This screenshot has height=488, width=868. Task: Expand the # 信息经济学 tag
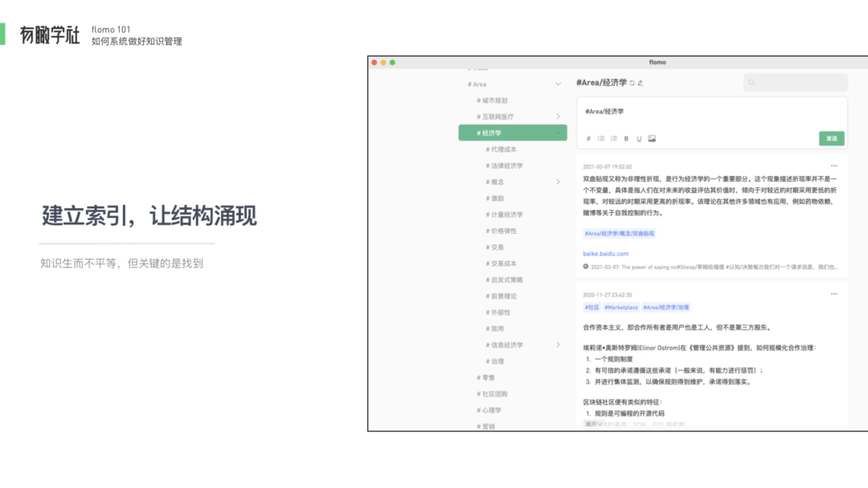tap(558, 345)
